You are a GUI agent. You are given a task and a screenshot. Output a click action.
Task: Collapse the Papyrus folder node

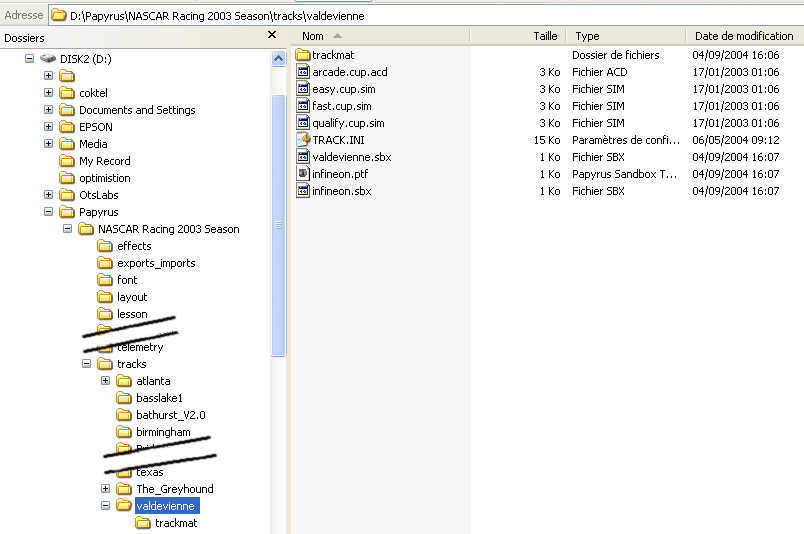coord(48,212)
